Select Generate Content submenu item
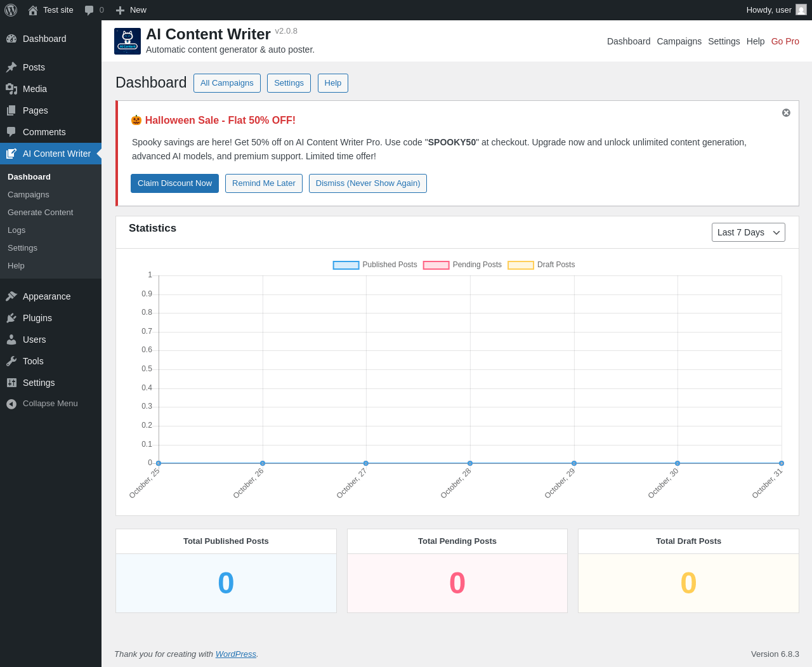The image size is (812, 667). [41, 213]
